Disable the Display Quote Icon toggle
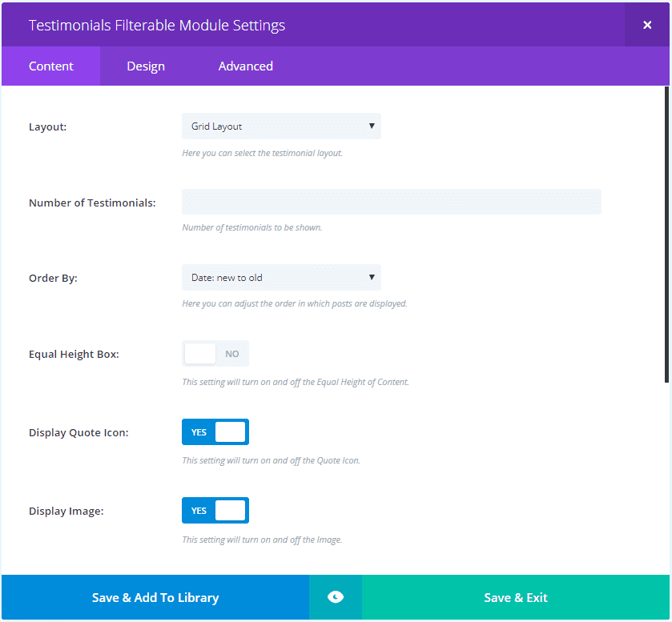The width and height of the screenshot is (672, 622). pyautogui.click(x=215, y=432)
